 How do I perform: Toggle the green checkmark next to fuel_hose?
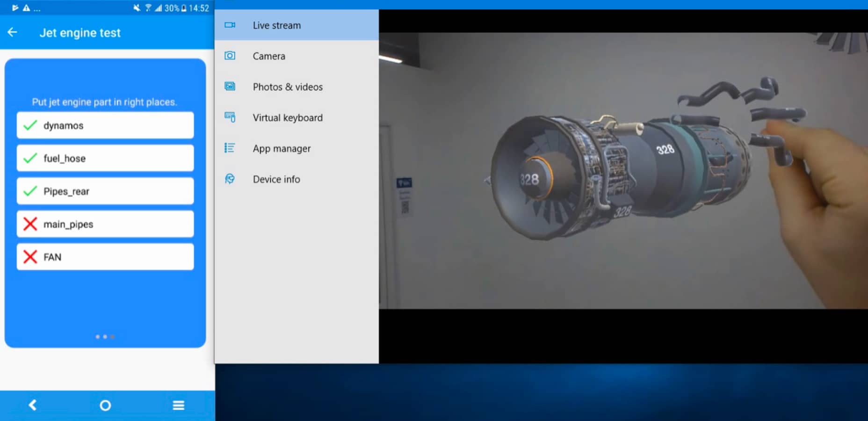tap(30, 158)
